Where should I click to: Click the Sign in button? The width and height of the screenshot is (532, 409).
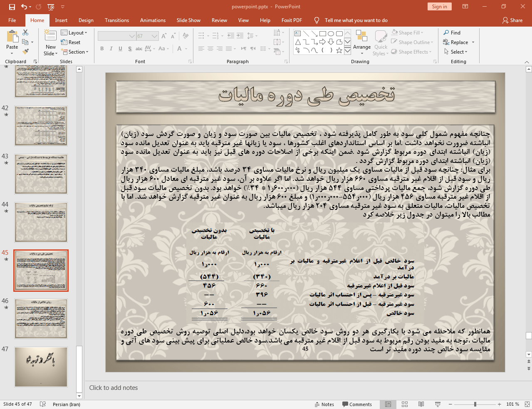coord(439,7)
